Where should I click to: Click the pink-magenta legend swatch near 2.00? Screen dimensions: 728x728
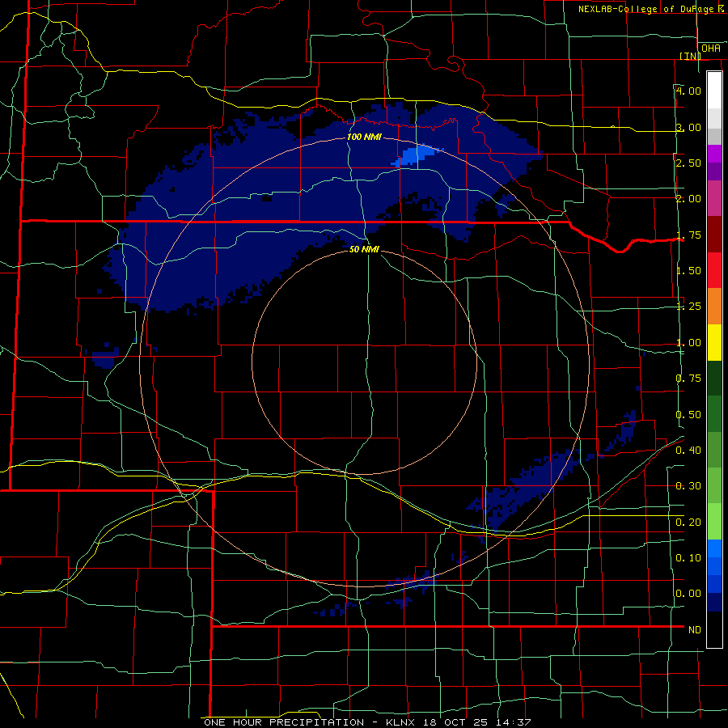click(714, 198)
